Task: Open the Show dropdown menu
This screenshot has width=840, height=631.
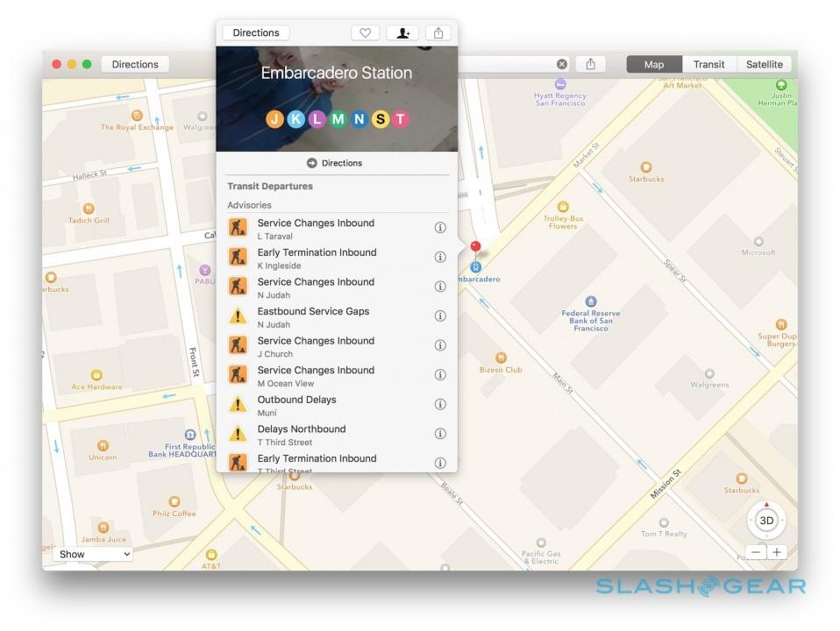Action: point(93,555)
